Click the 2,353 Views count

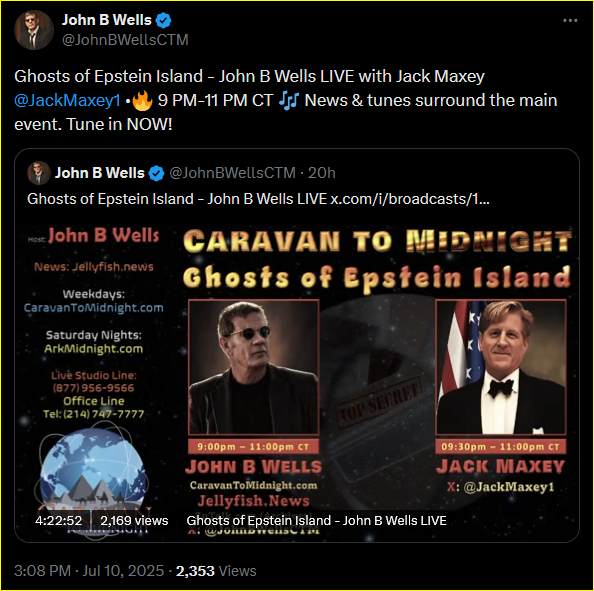click(216, 571)
